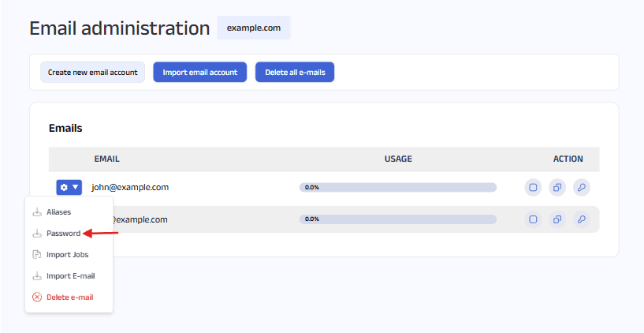Click the key icon in john@example.com row

(581, 188)
